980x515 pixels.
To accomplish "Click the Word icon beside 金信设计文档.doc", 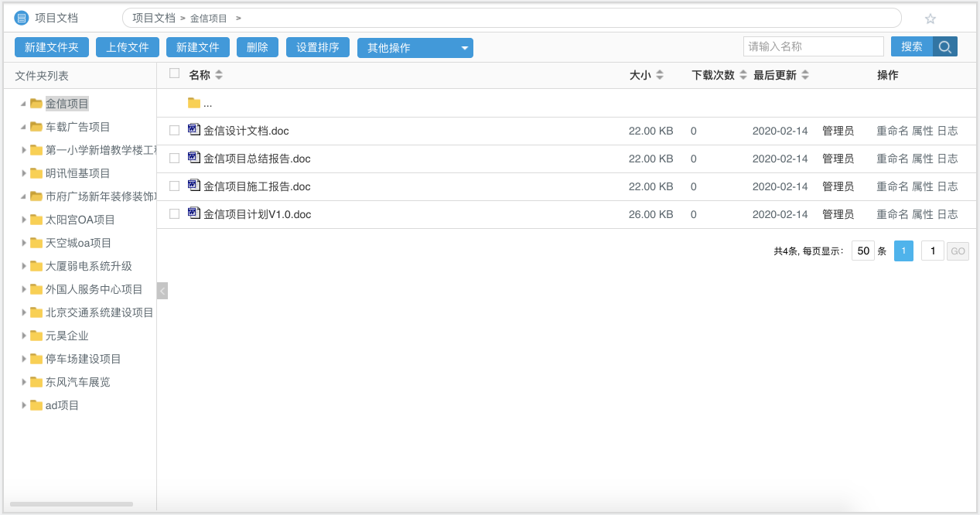I will tap(194, 130).
